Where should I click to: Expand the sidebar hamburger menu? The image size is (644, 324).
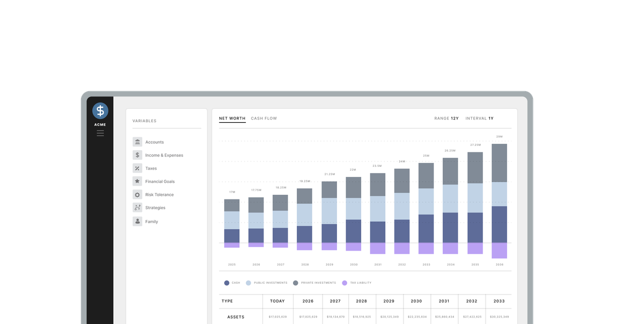pyautogui.click(x=100, y=132)
